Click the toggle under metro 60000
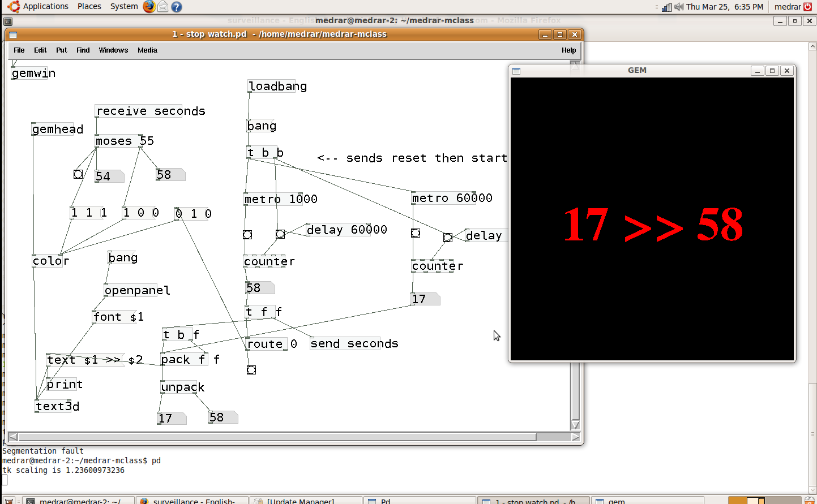 coord(416,233)
